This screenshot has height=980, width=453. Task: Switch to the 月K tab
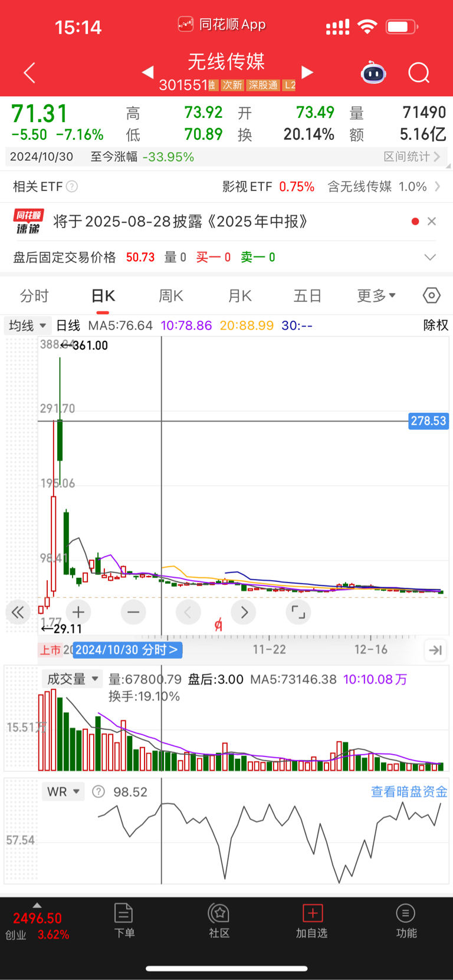240,296
